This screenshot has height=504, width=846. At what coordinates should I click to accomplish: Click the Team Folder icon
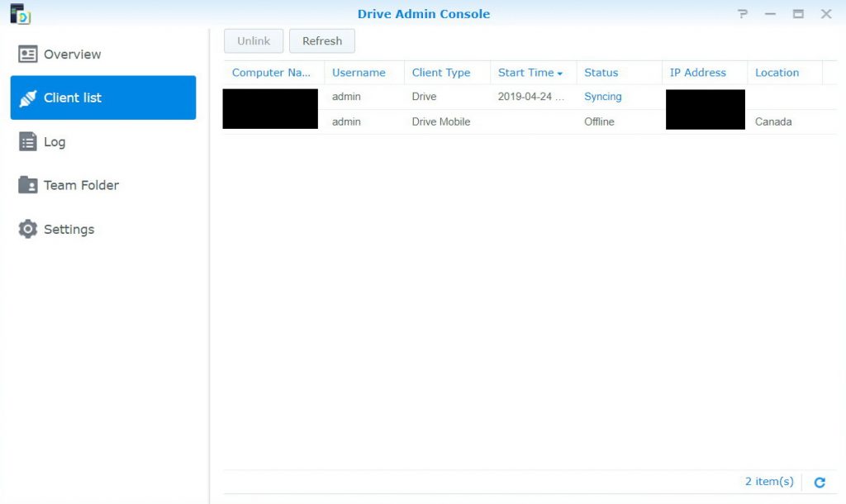(28, 185)
